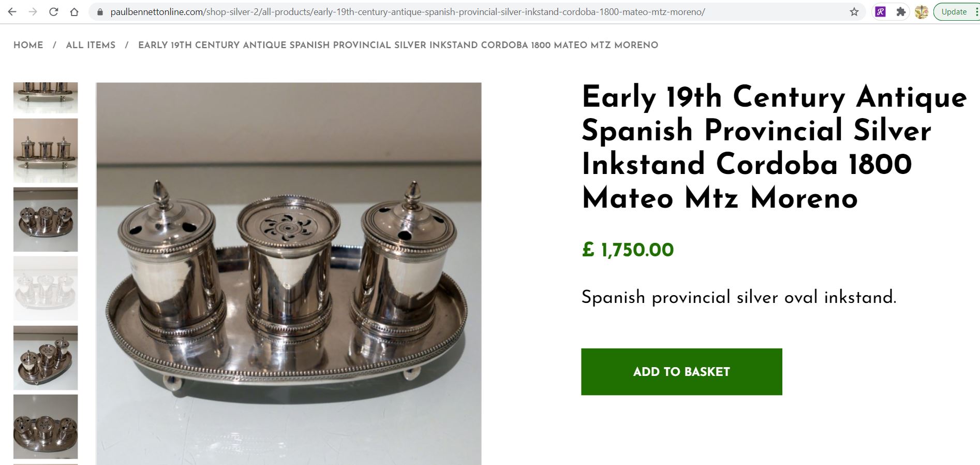Select the third inkstand thumbnail

click(x=46, y=219)
